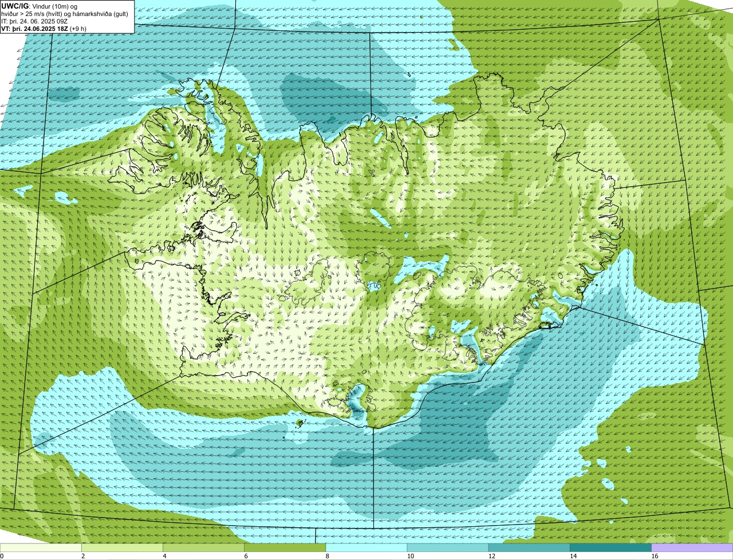
Task: Select the valid time 'VT: þri. 24.06.2025 18Z (+9 h)'
Action: pyautogui.click(x=44, y=28)
